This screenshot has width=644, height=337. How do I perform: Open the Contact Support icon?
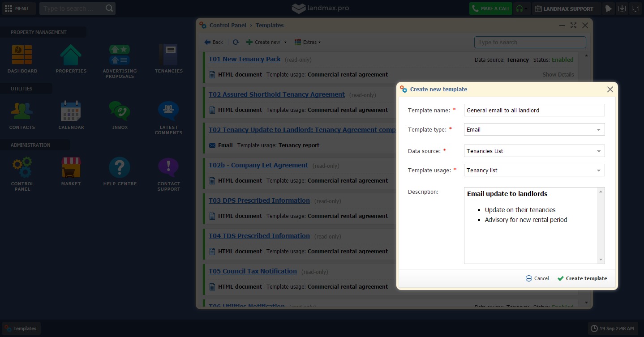168,168
